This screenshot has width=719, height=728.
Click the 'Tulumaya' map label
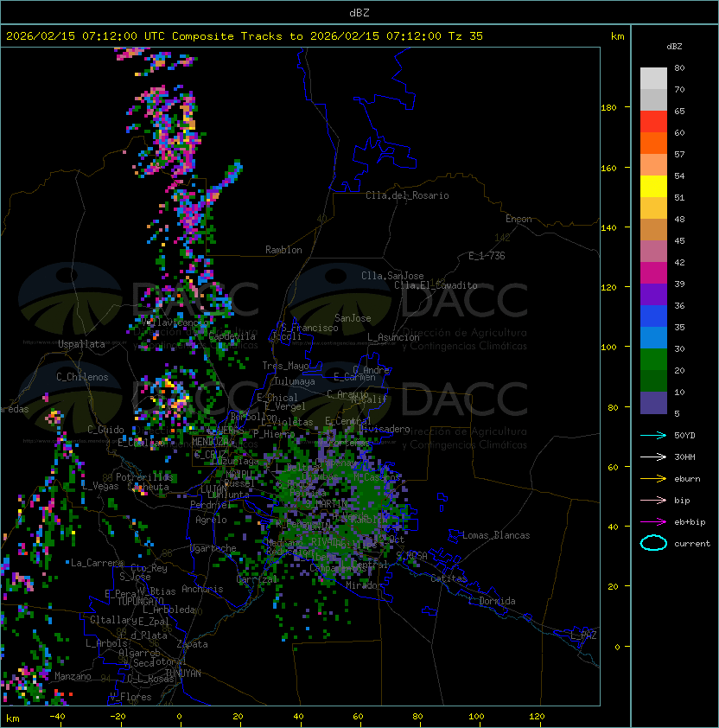click(x=295, y=381)
